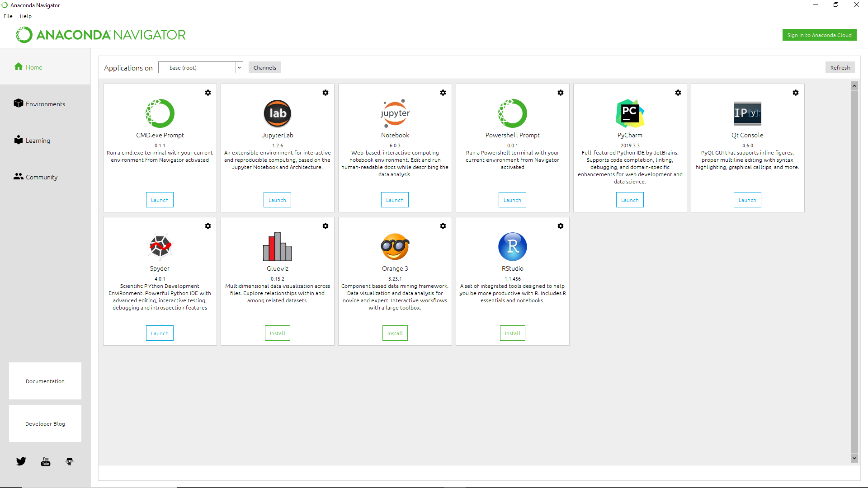The width and height of the screenshot is (868, 488).
Task: Click the Orange 3 application icon
Action: (x=395, y=246)
